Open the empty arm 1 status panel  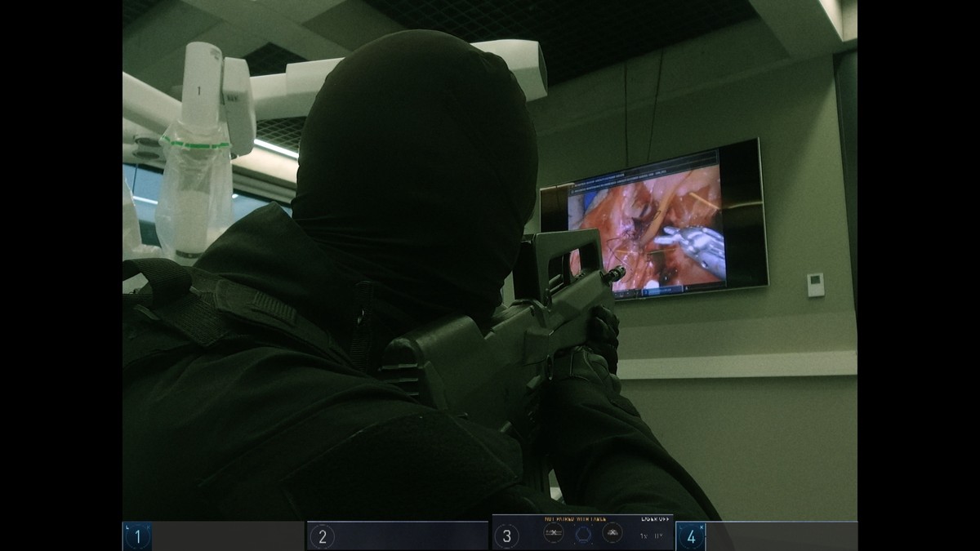click(227, 536)
